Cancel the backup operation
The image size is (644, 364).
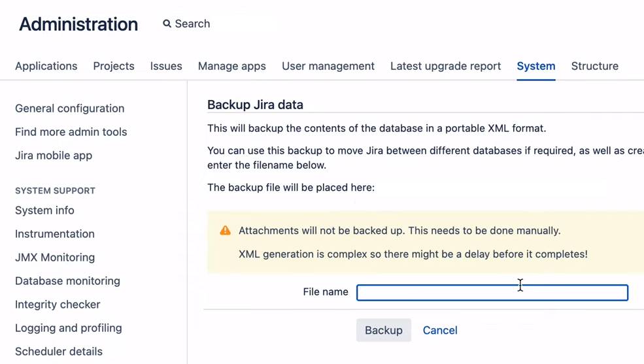pyautogui.click(x=440, y=331)
